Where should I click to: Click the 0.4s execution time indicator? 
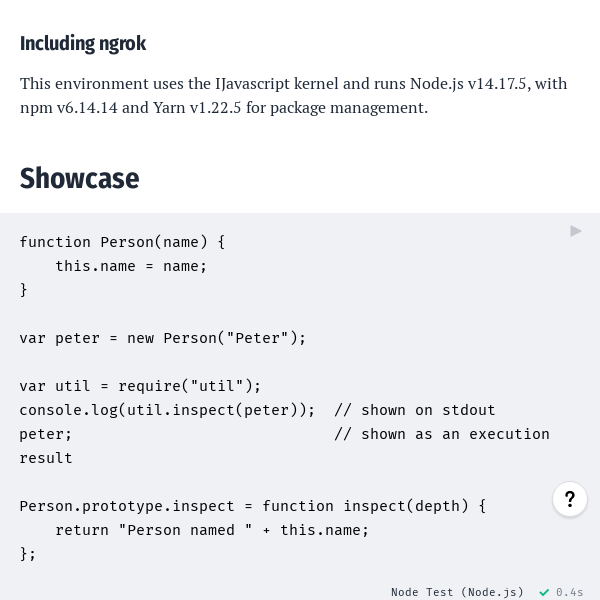click(570, 592)
